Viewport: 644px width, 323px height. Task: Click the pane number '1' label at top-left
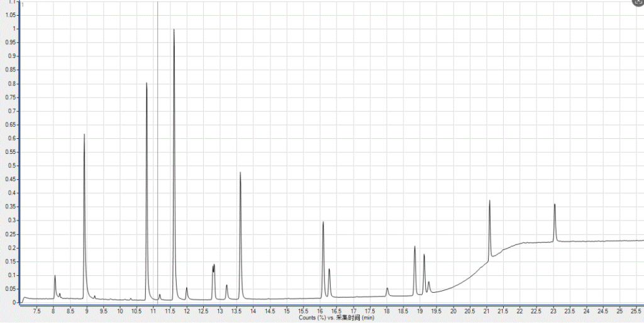(x=23, y=5)
